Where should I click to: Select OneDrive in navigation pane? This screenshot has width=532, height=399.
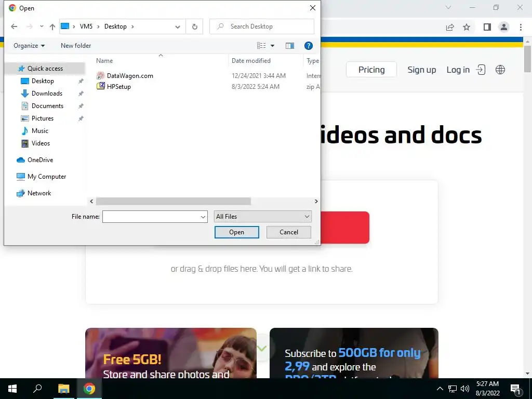pos(40,160)
